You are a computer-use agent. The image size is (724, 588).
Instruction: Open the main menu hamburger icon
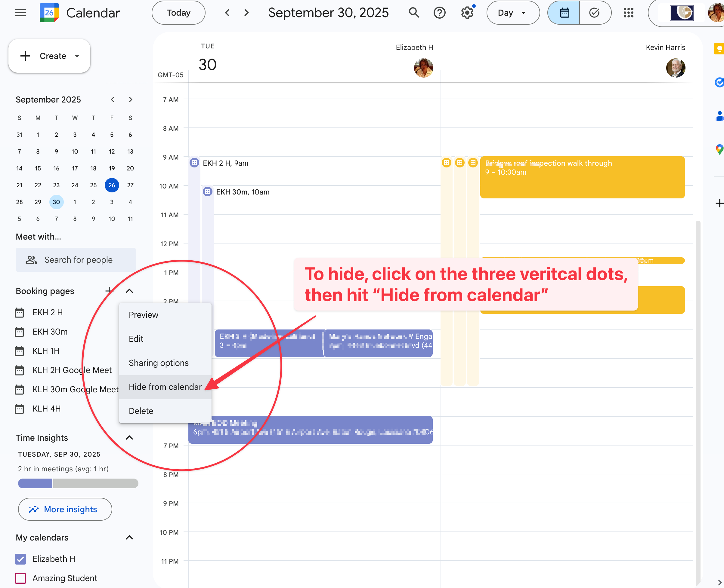coord(20,13)
